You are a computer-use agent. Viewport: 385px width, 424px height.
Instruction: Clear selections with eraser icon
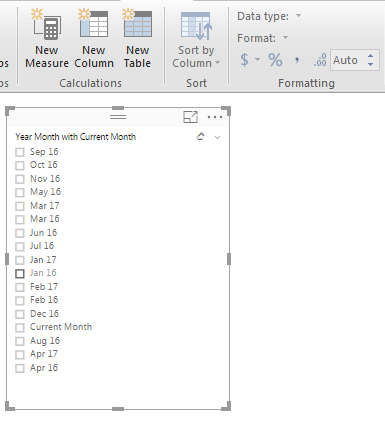tap(200, 137)
